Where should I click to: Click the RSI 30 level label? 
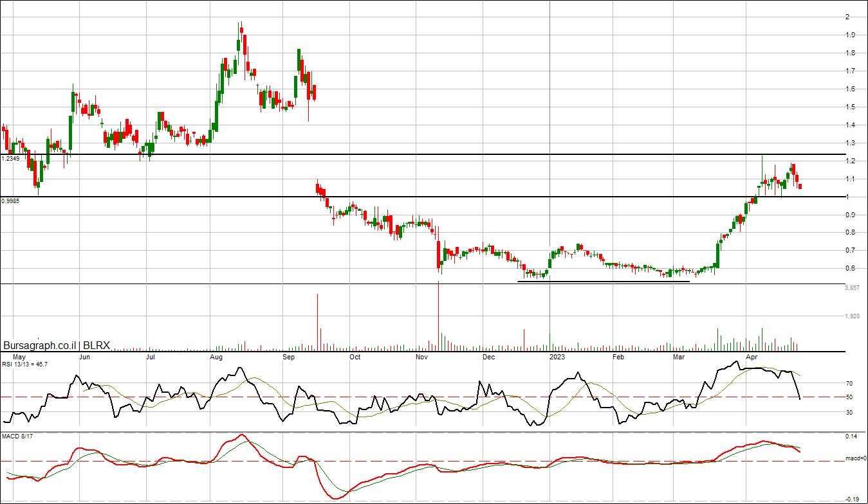pyautogui.click(x=849, y=412)
